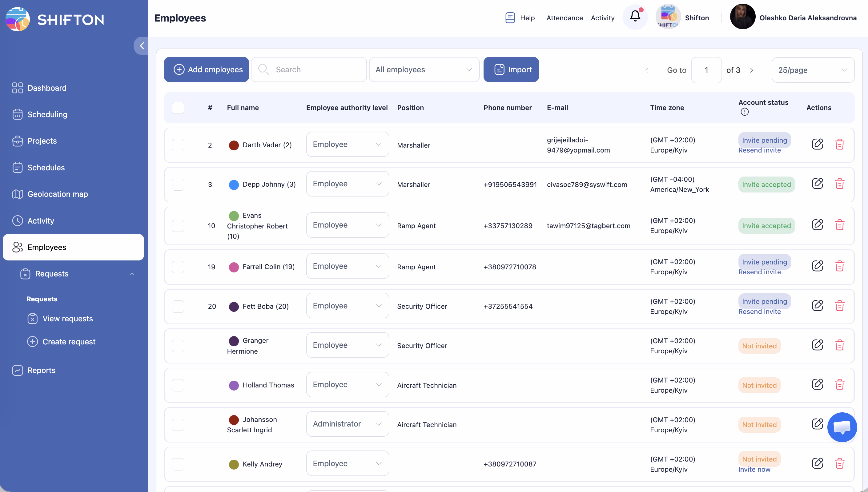Edit Darth Vader's employee record
Viewport: 868px width, 492px height.
point(817,144)
